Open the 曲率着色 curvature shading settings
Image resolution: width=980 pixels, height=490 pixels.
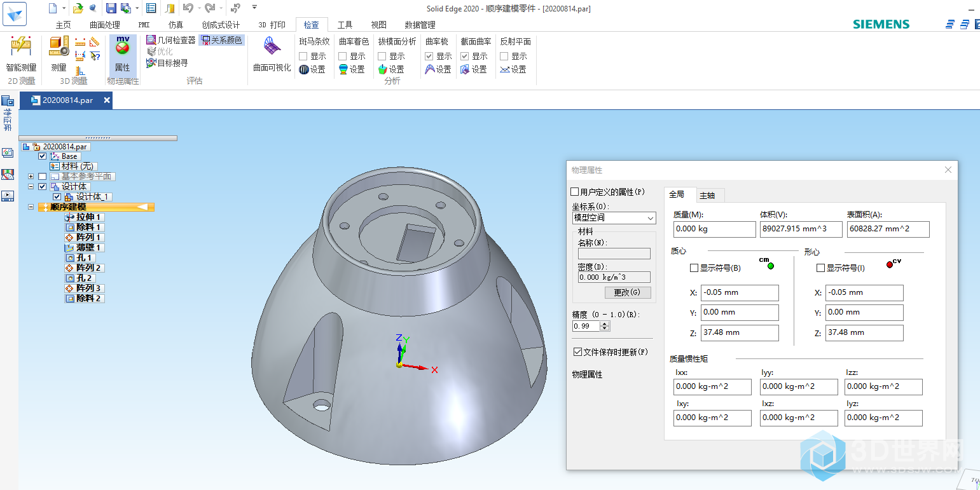[352, 69]
